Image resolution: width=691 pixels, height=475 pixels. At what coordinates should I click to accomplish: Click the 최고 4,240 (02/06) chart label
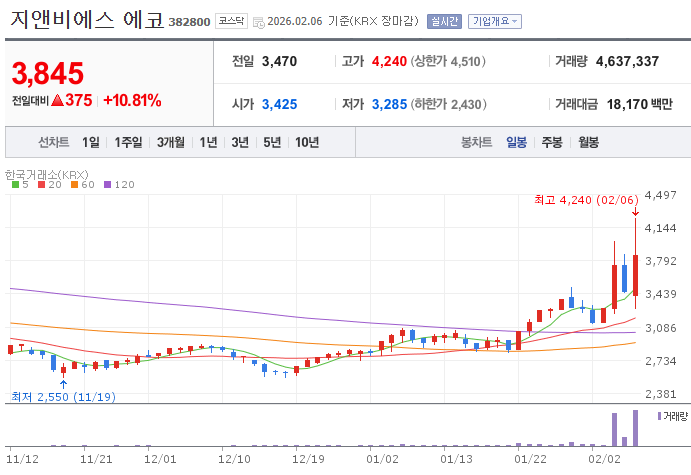point(586,200)
